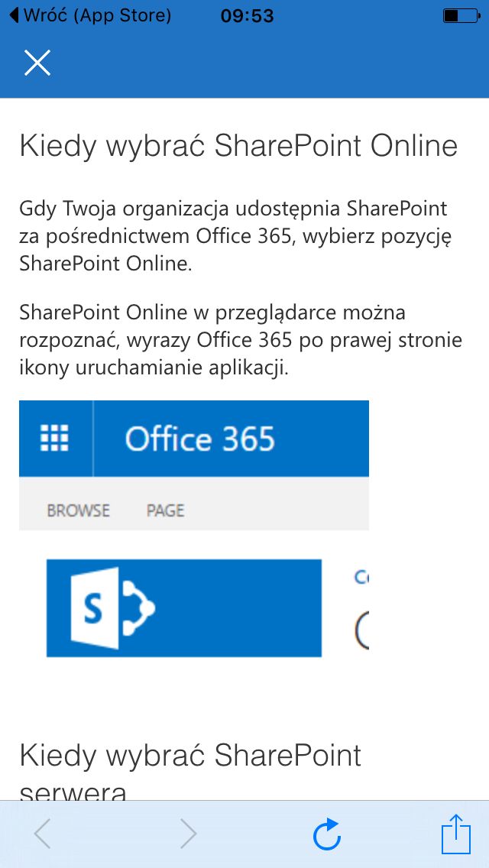The image size is (489, 868).
Task: Tap the PAGE tab in image
Action: click(165, 510)
